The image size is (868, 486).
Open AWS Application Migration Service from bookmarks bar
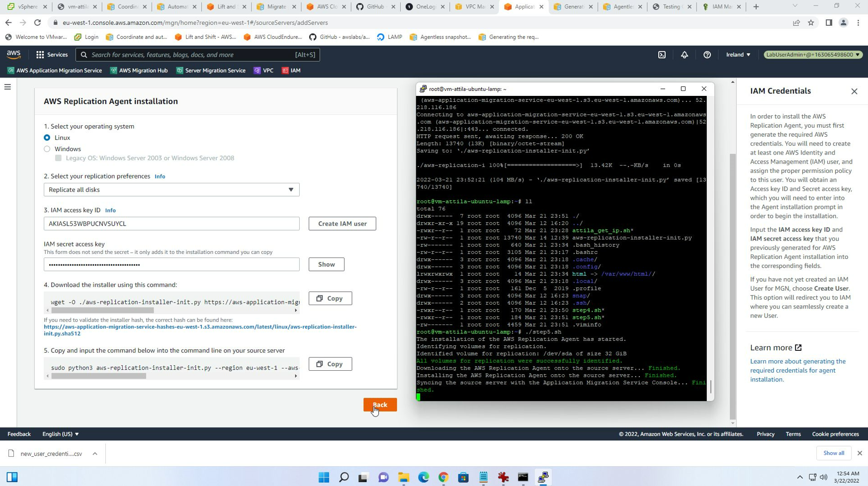[54, 71]
